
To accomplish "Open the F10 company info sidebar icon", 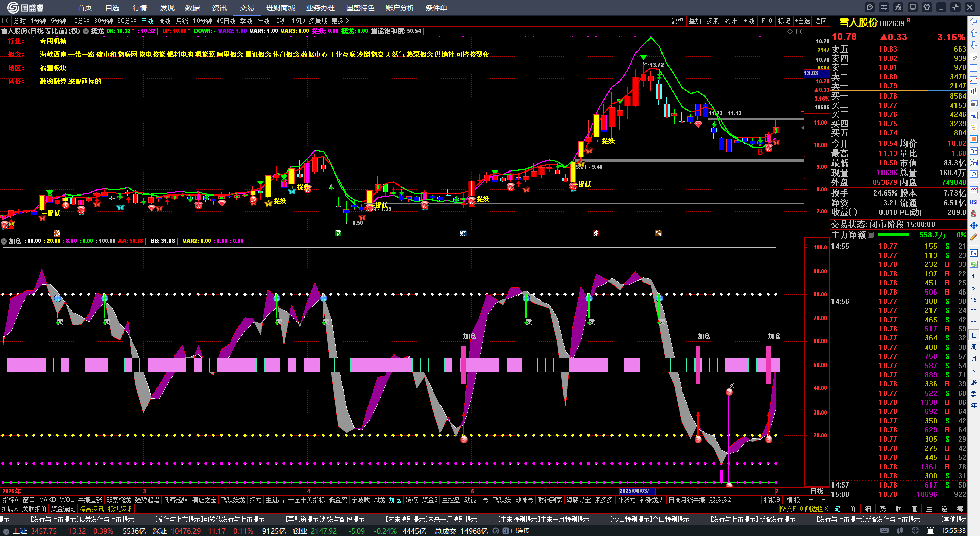I will click(x=974, y=116).
